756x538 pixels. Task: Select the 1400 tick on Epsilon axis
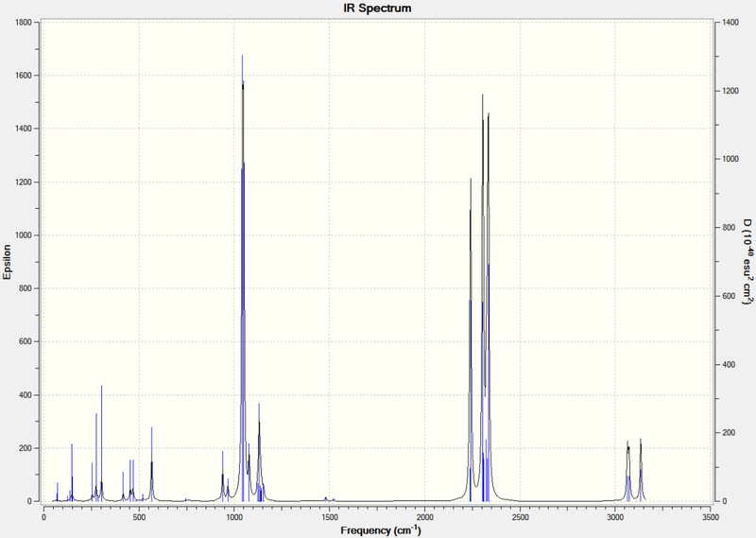tap(24, 129)
